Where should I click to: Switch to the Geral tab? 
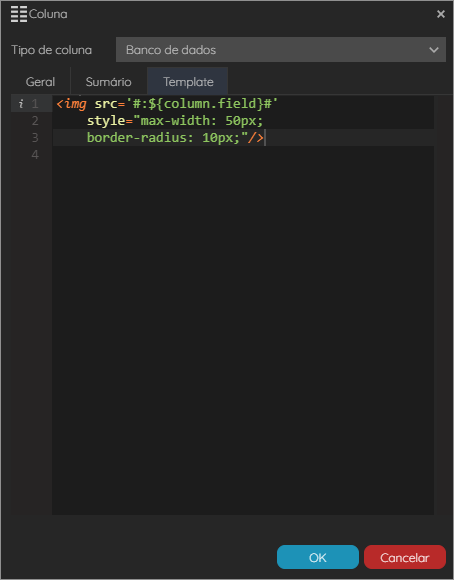pos(40,82)
